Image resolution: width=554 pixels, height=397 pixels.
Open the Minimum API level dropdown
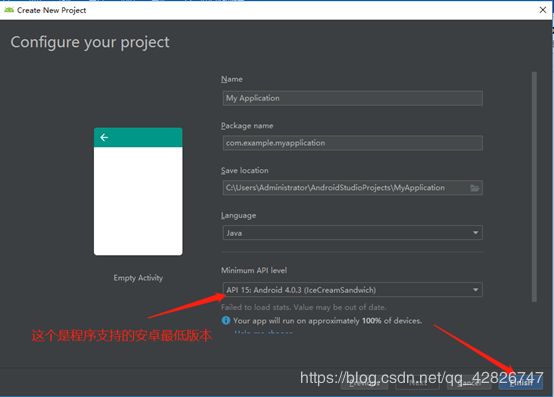[353, 290]
